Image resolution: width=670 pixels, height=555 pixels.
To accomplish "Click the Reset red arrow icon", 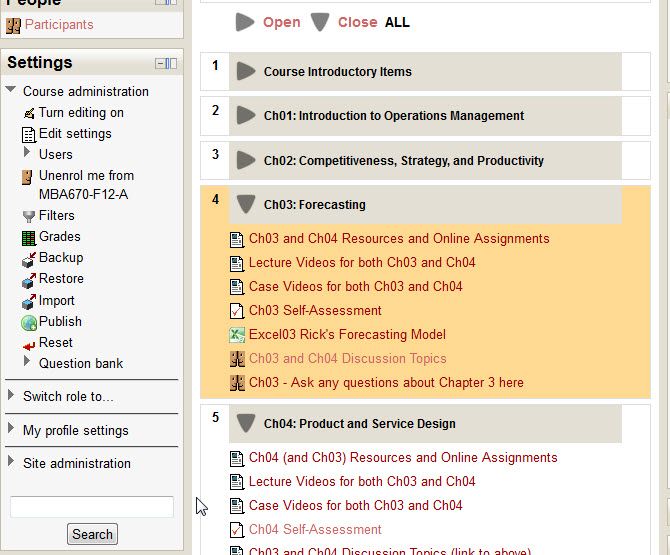I will point(29,345).
